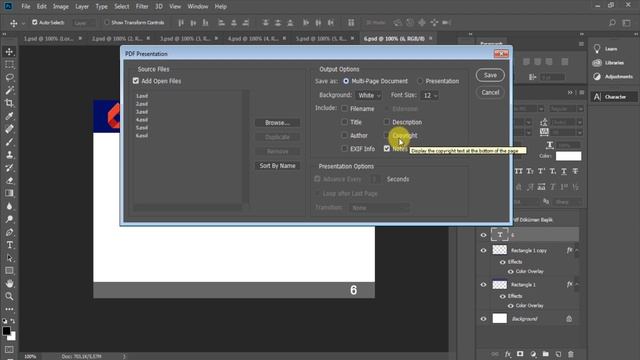Click the foreground color swatch
640x360 pixels.
[x=6, y=331]
